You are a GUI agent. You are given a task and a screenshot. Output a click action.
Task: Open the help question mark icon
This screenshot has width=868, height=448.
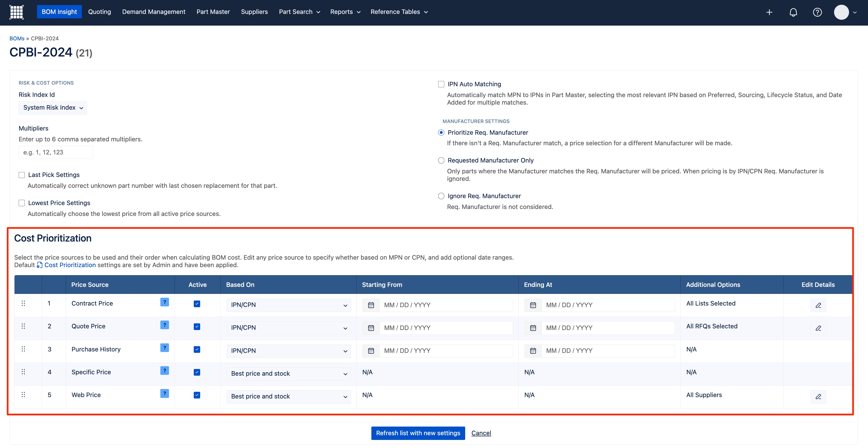pos(817,13)
